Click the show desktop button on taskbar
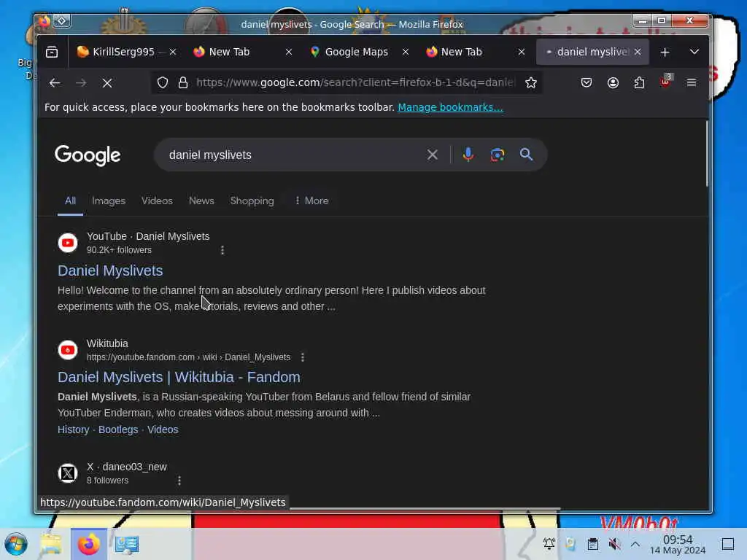Screen dimensions: 747x560 tap(727, 544)
